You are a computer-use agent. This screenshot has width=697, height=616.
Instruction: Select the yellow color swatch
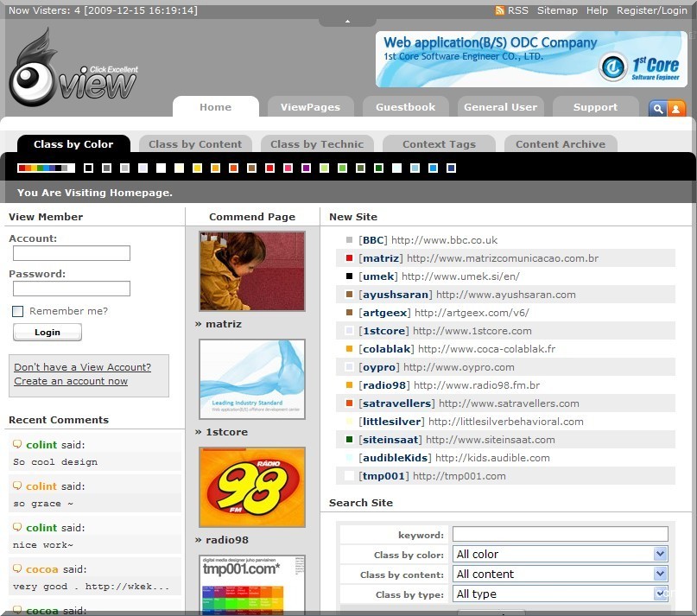(197, 168)
